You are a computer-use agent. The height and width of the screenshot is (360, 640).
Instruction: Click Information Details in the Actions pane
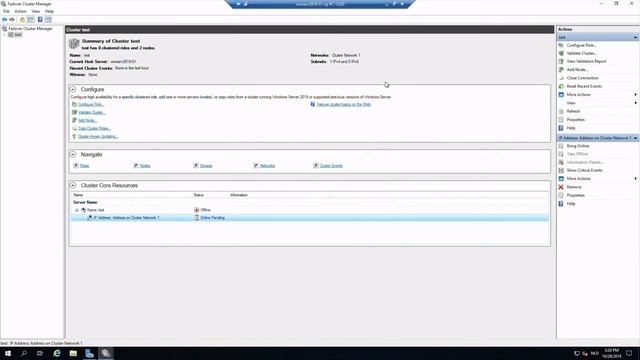[x=584, y=162]
